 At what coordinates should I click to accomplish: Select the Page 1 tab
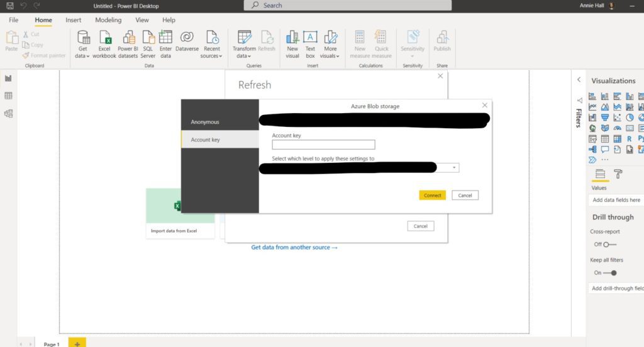pyautogui.click(x=52, y=344)
